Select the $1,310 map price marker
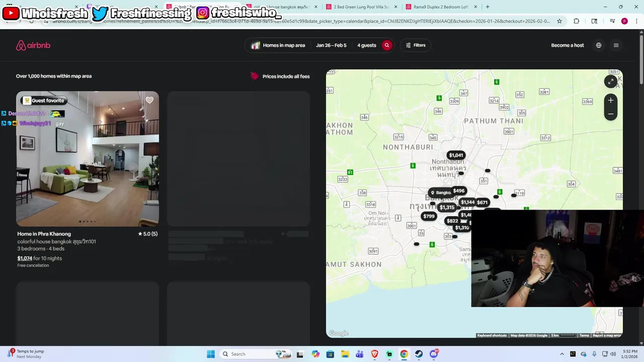 (x=462, y=228)
